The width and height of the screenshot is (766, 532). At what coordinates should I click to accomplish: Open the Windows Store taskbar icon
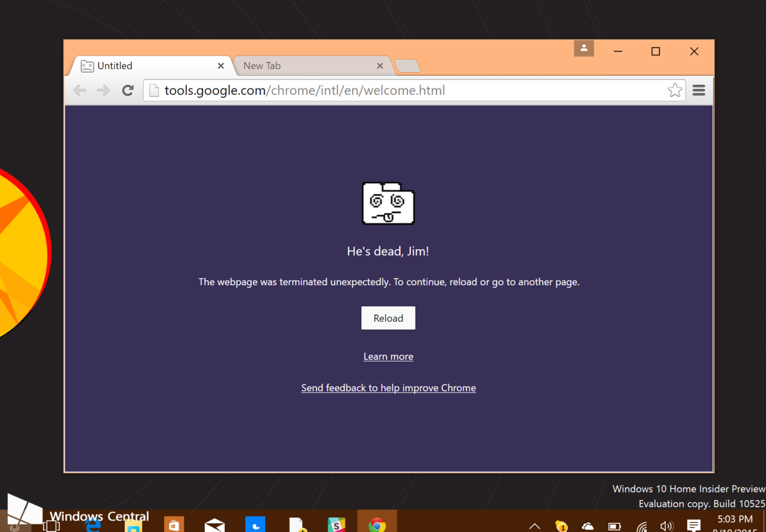point(174,524)
